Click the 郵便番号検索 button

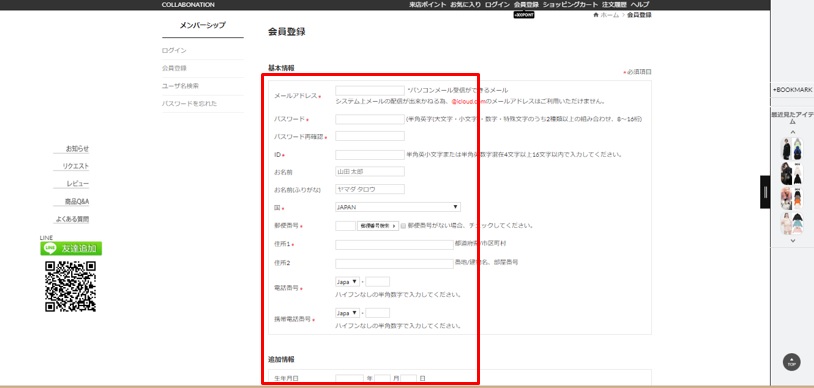pos(378,226)
